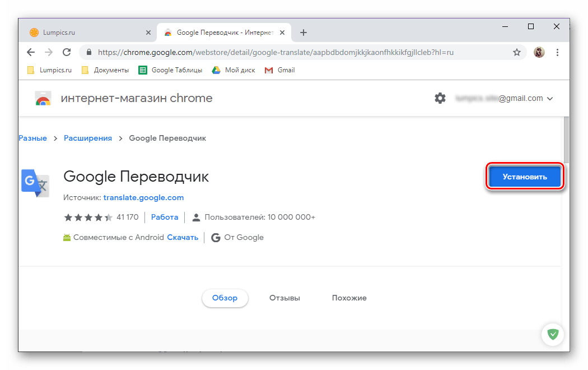Open the Мой диск bookmark
This screenshot has height=370, width=588.
click(x=234, y=70)
